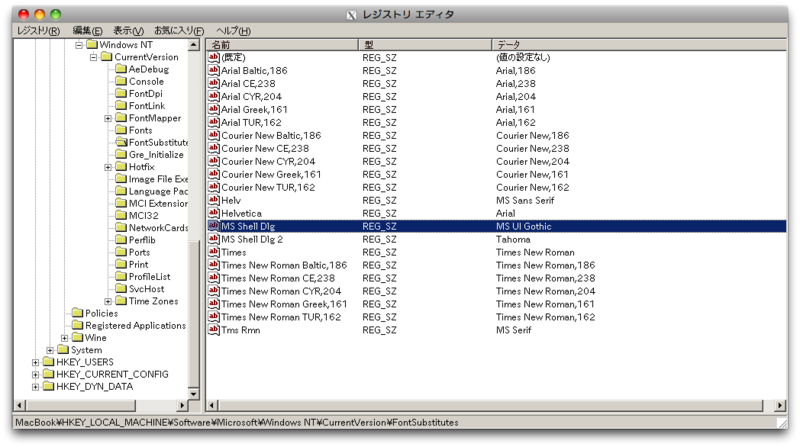800x447 pixels.
Task: Click the folder icon of SvcHost
Action: point(121,289)
